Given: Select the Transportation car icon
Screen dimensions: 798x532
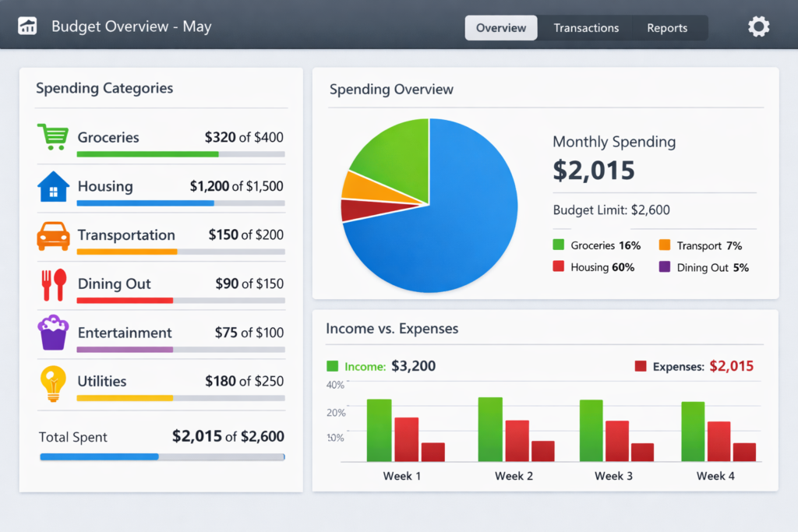Looking at the screenshot, I should point(52,236).
